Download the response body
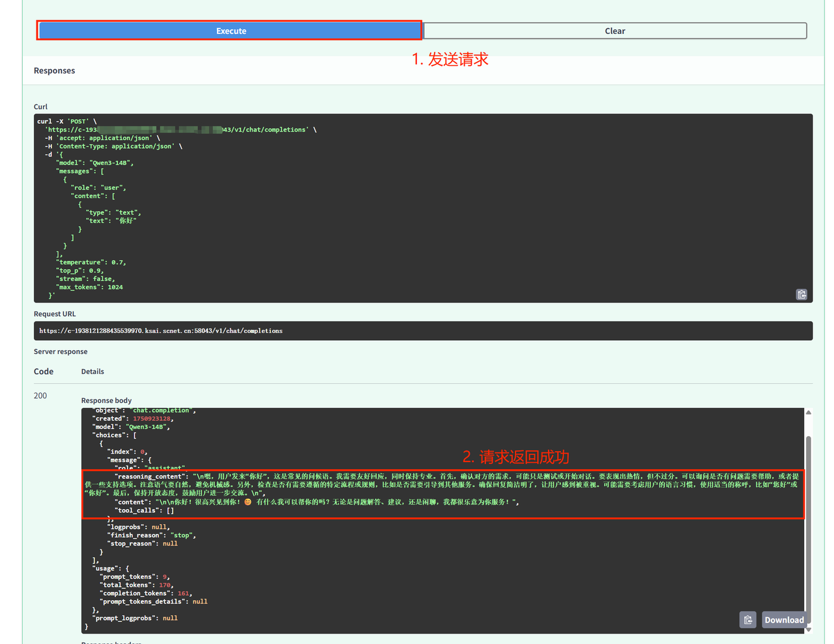This screenshot has width=834, height=644. pos(784,620)
